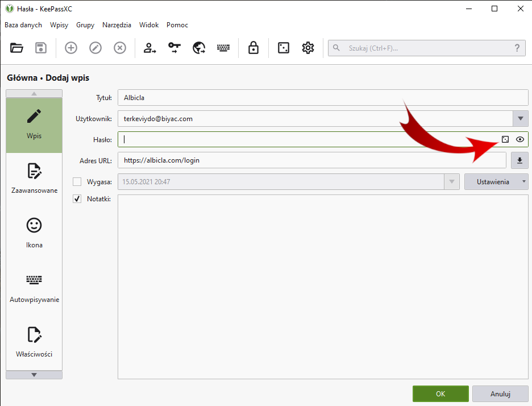The width and height of the screenshot is (532, 406).
Task: Open Autowpisywanie sidebar section
Action: 34,288
